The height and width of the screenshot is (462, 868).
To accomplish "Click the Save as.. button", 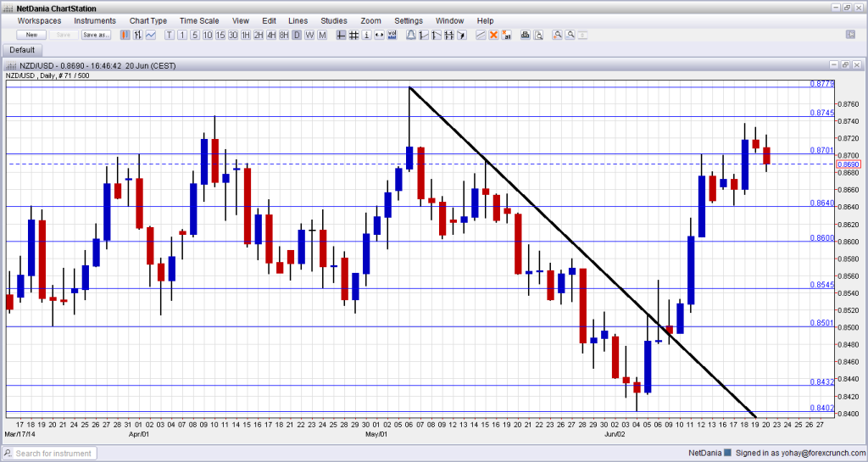I will [96, 35].
